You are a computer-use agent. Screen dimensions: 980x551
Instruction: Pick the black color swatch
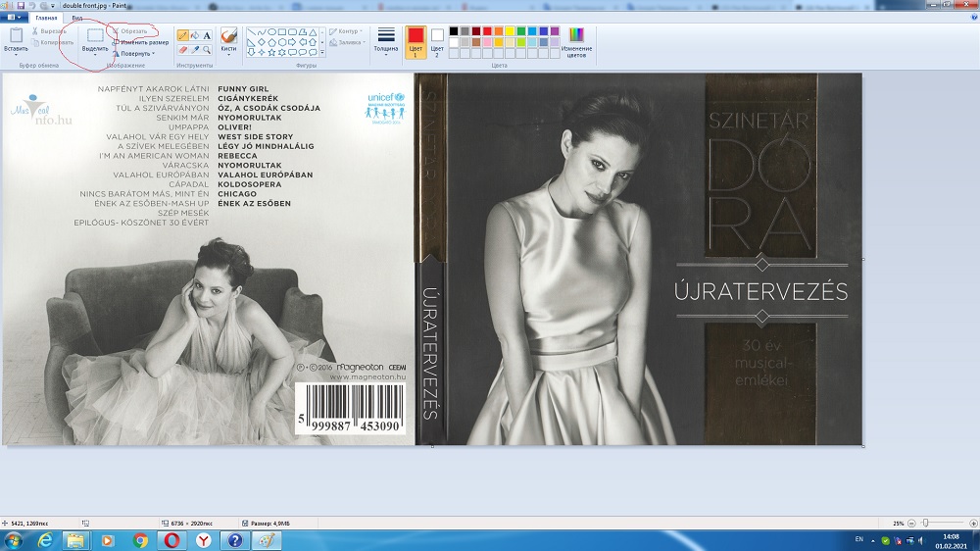454,31
